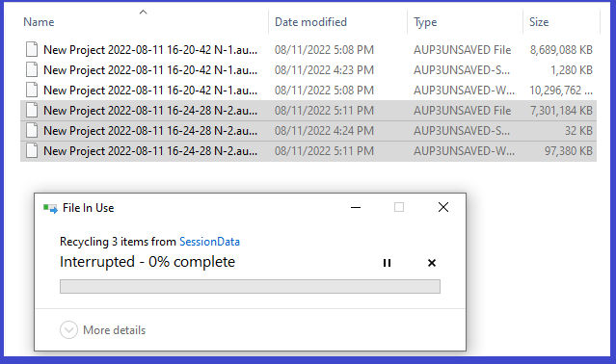The height and width of the screenshot is (364, 616).
Task: Close the File In Use dialog
Action: coord(443,207)
